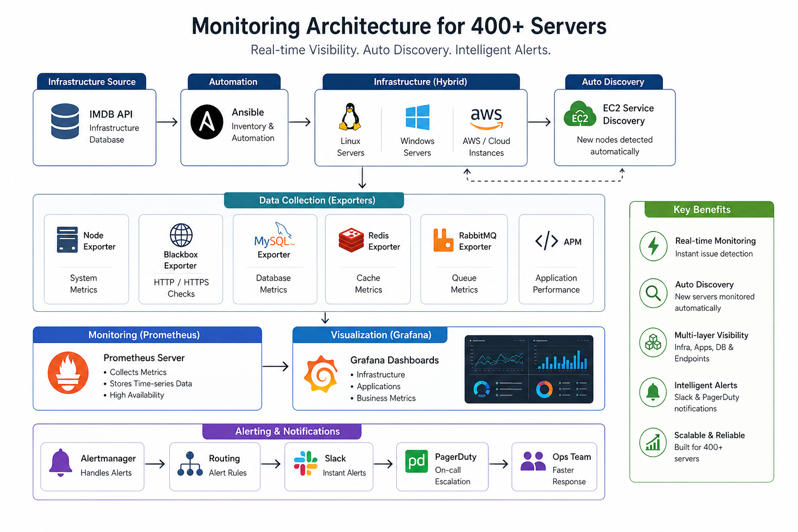Select the Windows logo icon
This screenshot has height=532, width=798.
point(418,117)
